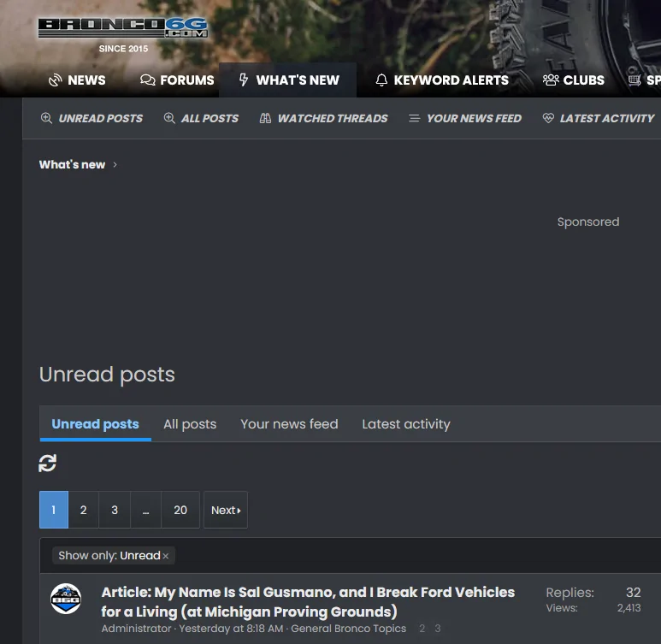Click the 'Unread posts' page heading
This screenshot has width=661, height=644.
click(107, 375)
